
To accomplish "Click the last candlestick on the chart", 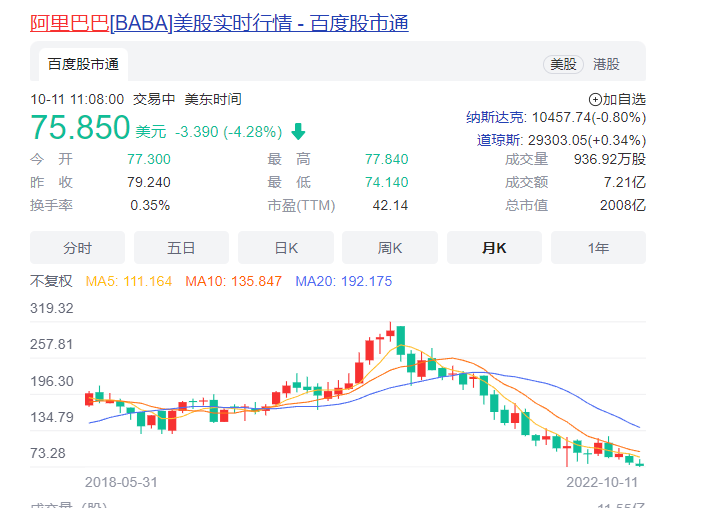I will click(640, 463).
